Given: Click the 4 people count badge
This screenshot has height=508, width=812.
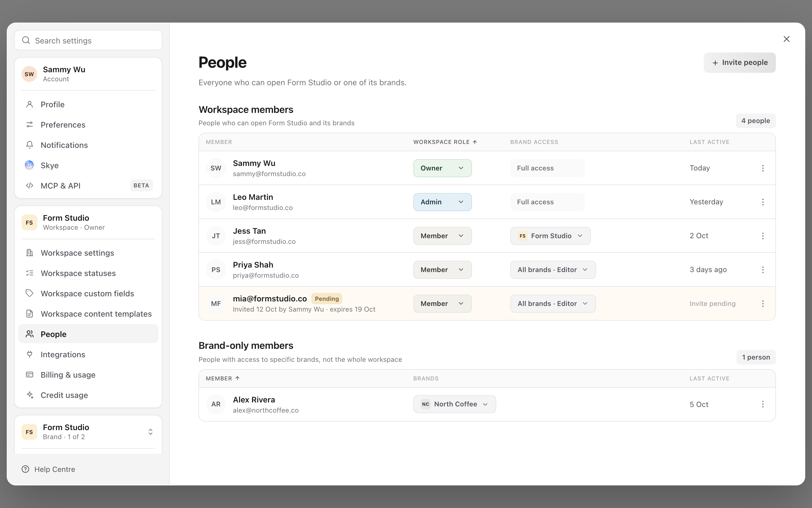Looking at the screenshot, I should click(x=756, y=121).
